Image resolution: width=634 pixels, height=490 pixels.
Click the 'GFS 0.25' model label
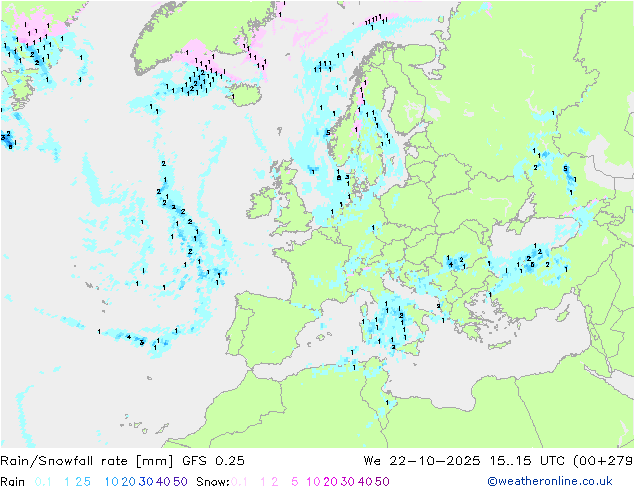pyautogui.click(x=213, y=461)
